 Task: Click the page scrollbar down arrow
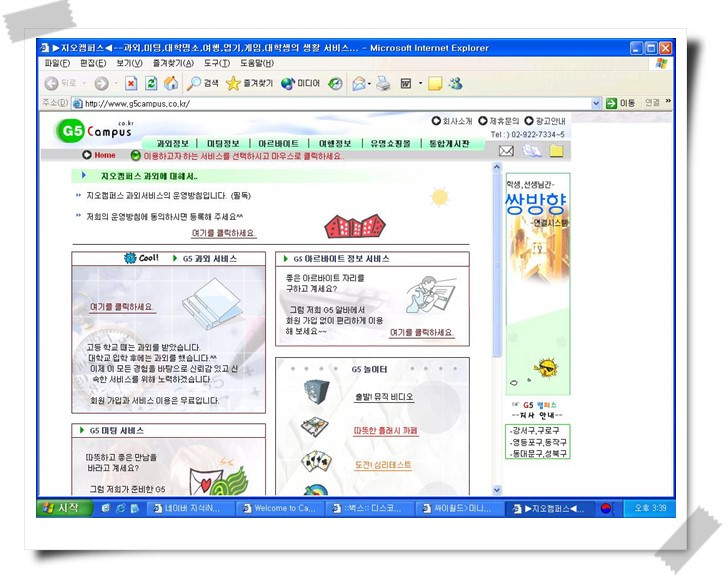(x=497, y=490)
